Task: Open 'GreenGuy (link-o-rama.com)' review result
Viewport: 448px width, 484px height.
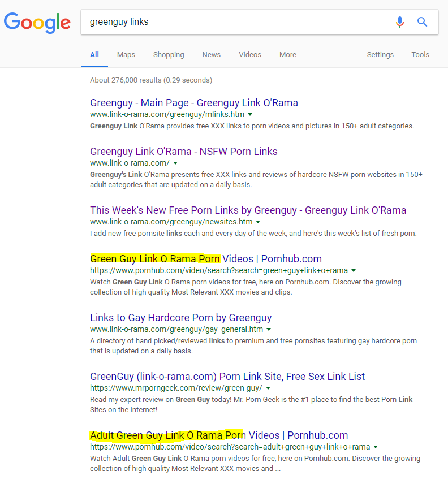Action: point(227,377)
